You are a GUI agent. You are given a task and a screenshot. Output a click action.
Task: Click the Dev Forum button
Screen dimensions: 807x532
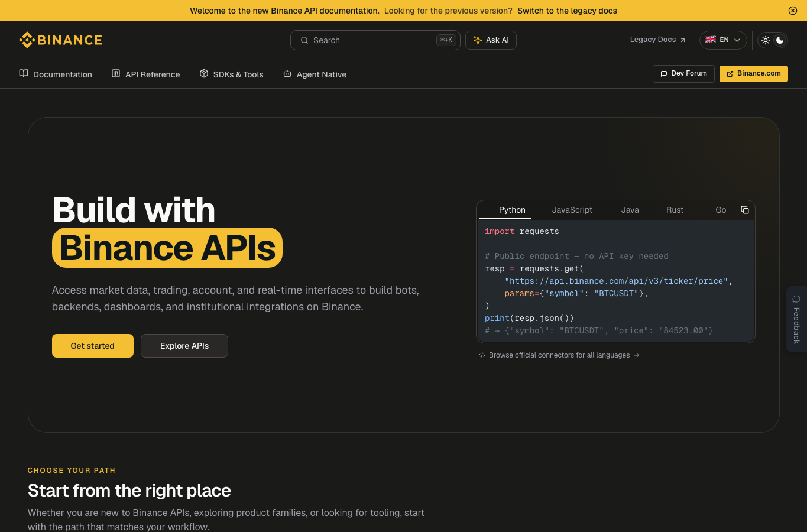[683, 74]
